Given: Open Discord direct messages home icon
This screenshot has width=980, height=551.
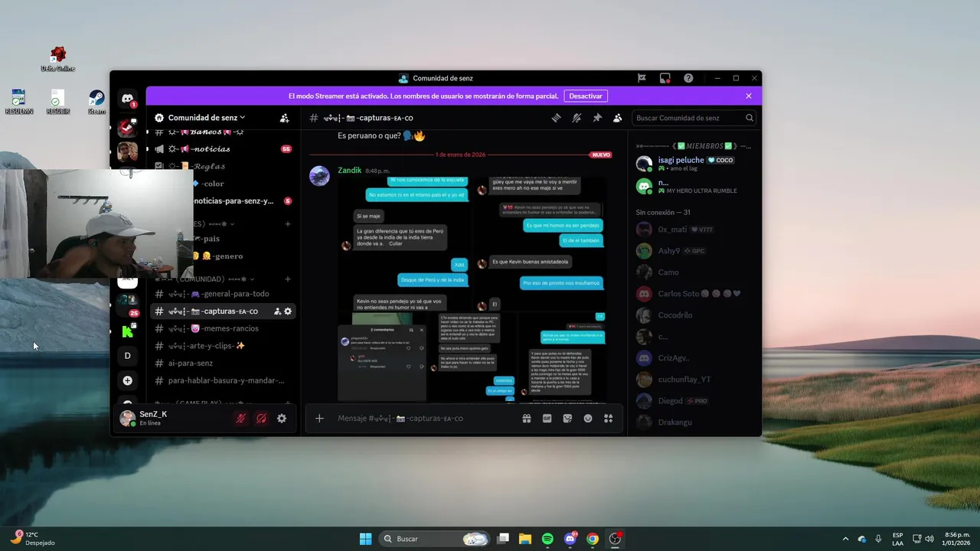Looking at the screenshot, I should (x=128, y=98).
